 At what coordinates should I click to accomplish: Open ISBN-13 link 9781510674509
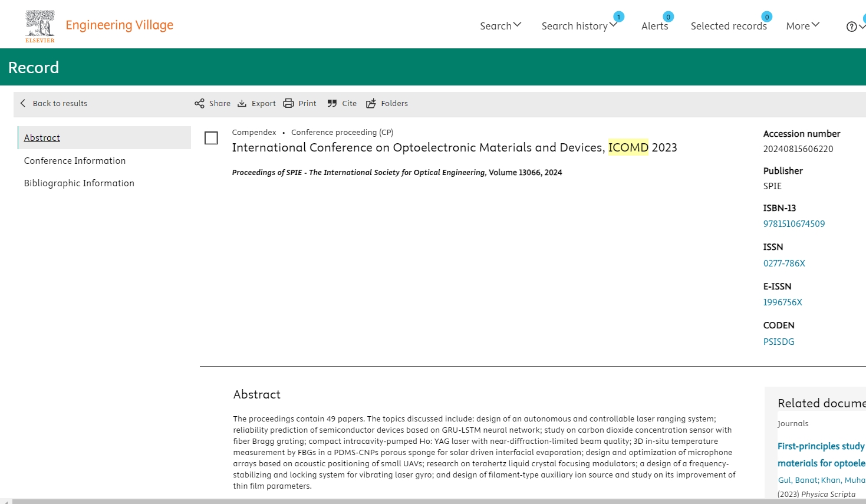pos(794,223)
